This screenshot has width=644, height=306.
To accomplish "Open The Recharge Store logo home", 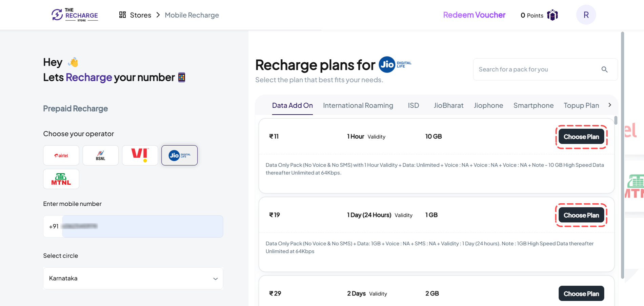I will [75, 15].
